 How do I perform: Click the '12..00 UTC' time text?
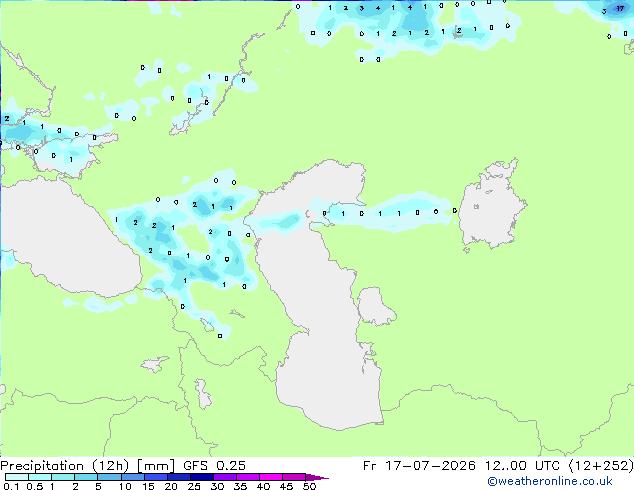pyautogui.click(x=522, y=466)
